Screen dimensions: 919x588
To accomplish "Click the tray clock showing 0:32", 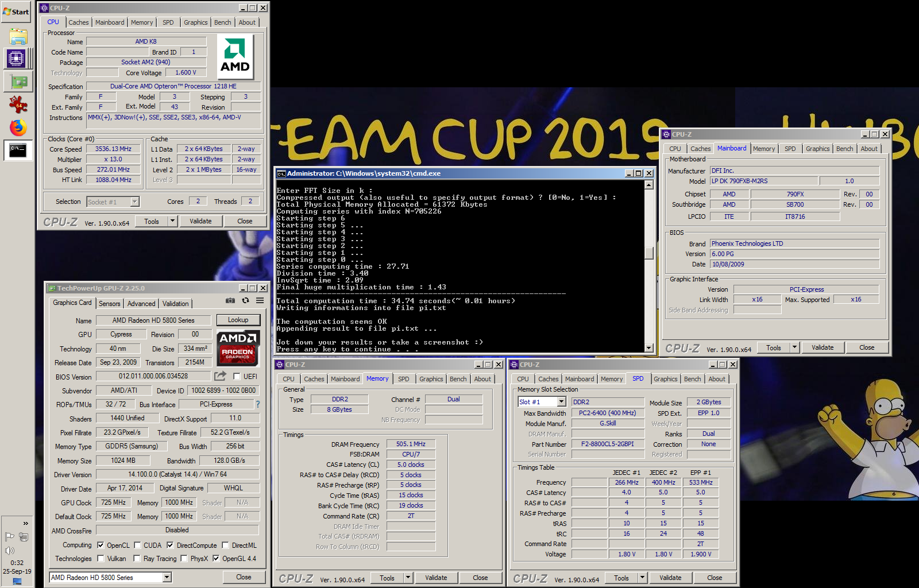I will (x=17, y=563).
